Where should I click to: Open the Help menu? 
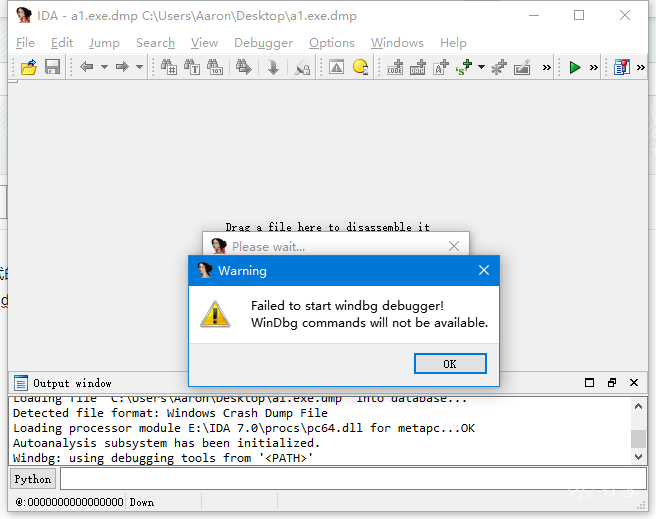453,43
